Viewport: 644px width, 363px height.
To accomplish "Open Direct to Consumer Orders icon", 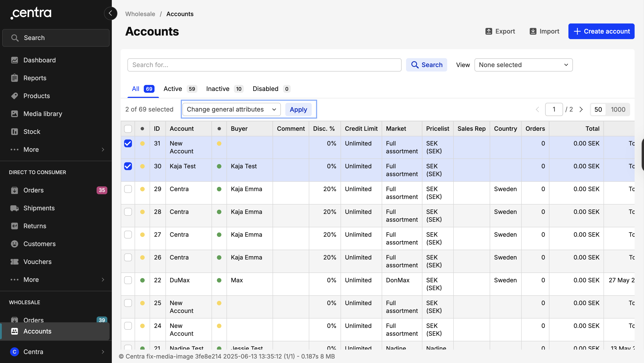I will [15, 190].
